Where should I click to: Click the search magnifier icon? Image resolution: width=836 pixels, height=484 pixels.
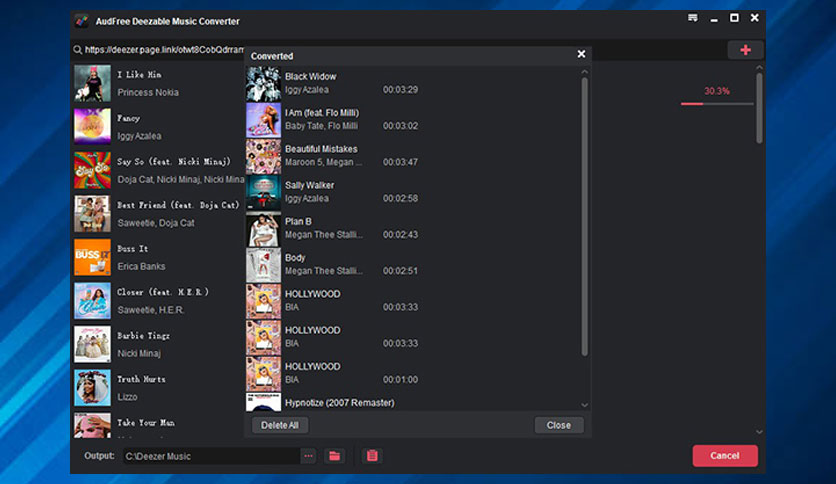pyautogui.click(x=78, y=50)
